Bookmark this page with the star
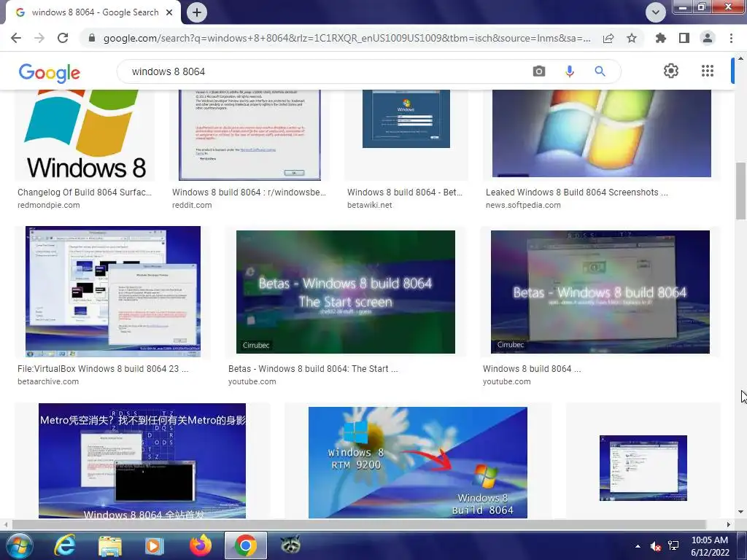 pyautogui.click(x=632, y=38)
